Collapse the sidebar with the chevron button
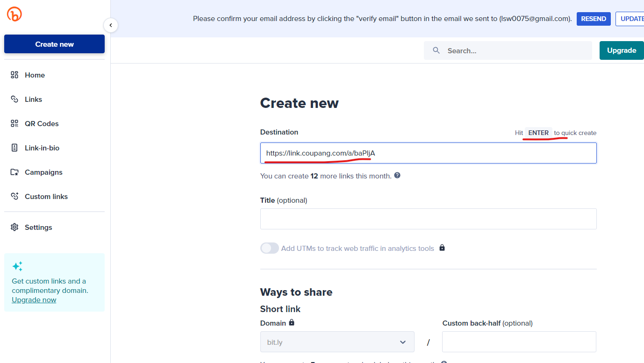The image size is (644, 363). click(x=111, y=25)
